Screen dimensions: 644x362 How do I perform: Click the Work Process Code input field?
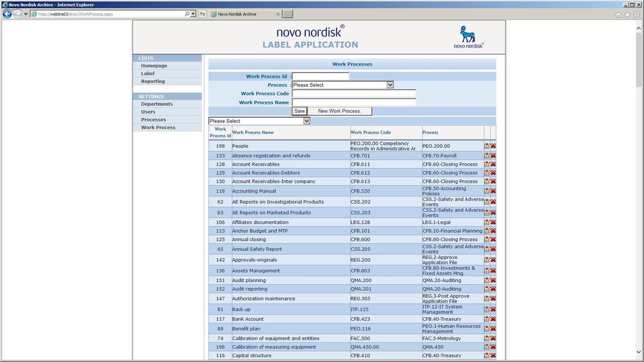pos(353,94)
